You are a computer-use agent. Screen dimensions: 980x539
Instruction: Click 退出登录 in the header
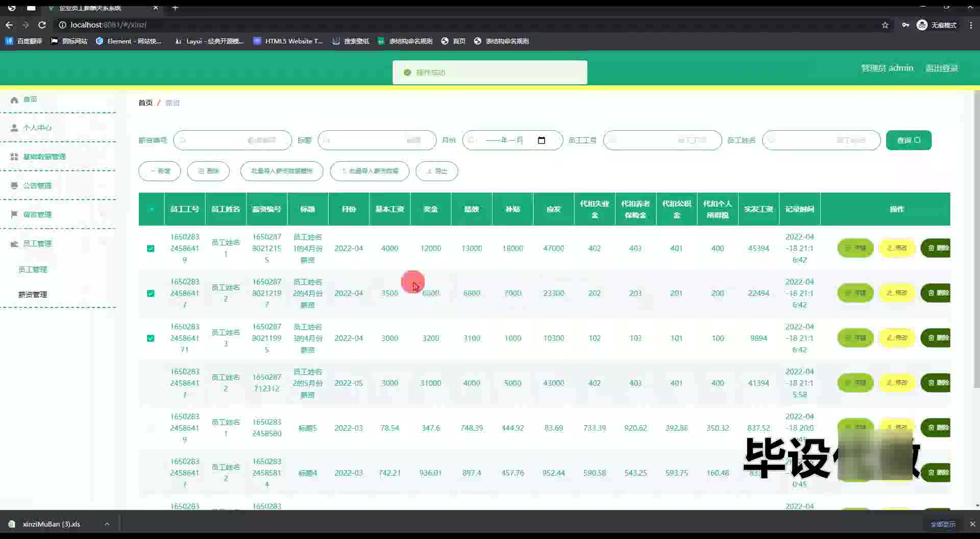click(x=942, y=68)
